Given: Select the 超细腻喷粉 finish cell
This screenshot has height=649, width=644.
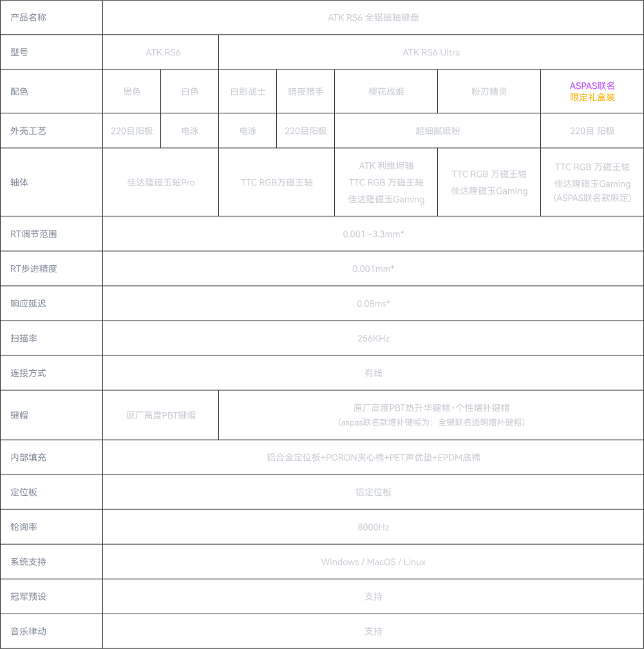Looking at the screenshot, I should (437, 131).
